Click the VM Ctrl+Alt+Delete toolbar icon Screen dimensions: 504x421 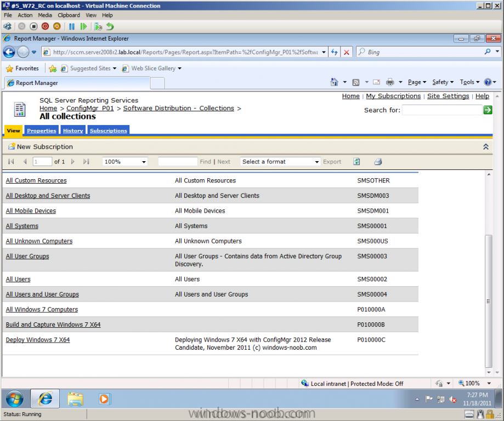coord(7,26)
